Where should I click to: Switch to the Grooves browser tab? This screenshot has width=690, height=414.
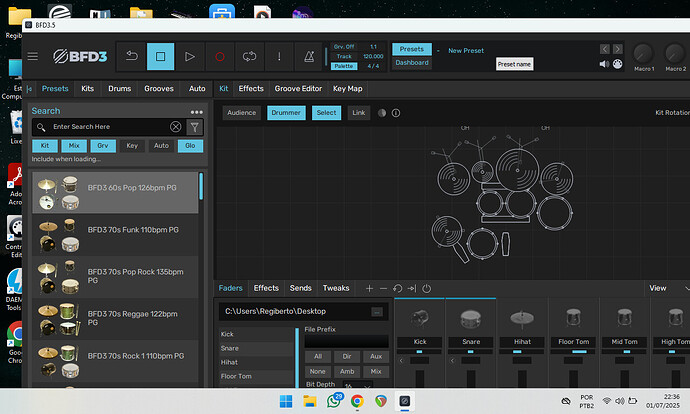(159, 89)
